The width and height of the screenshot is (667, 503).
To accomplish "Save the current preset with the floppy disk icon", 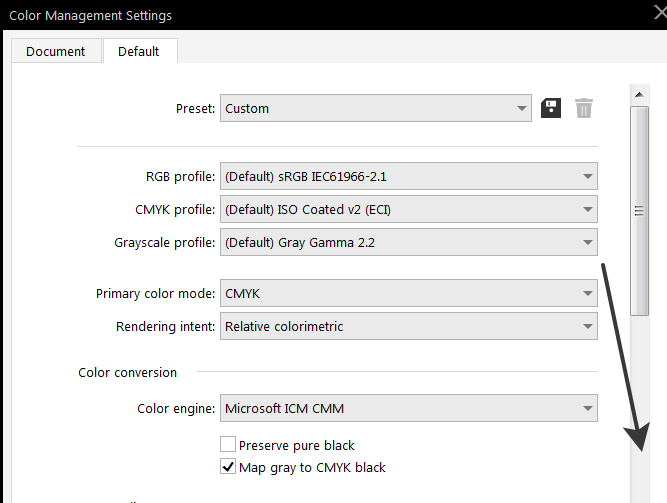I will 551,108.
